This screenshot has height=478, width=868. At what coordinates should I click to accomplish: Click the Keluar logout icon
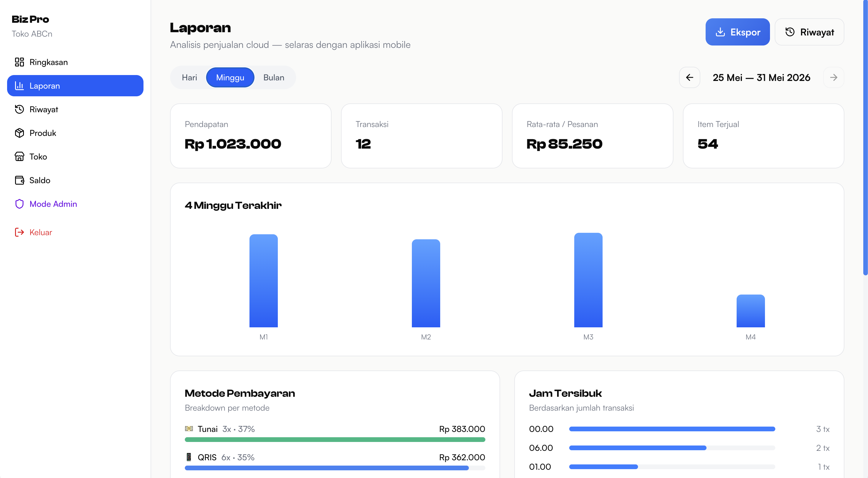[19, 232]
